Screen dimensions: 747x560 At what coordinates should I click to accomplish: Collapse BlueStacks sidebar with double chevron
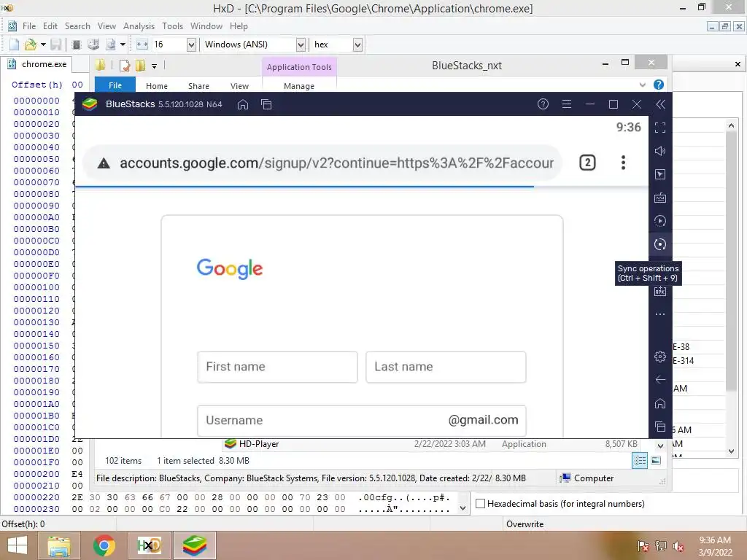click(x=660, y=104)
